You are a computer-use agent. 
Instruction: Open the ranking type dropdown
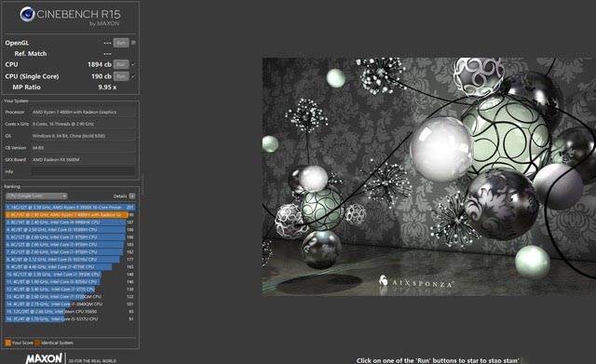[36, 196]
